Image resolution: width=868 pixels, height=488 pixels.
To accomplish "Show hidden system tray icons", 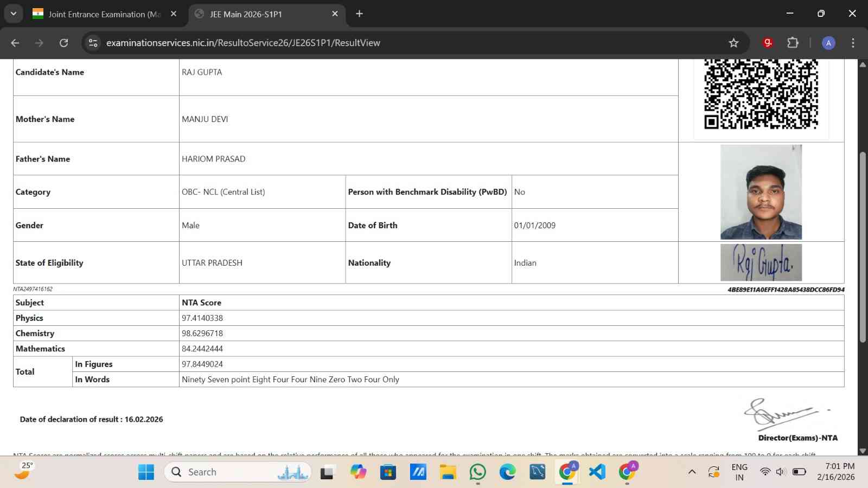I will (692, 472).
